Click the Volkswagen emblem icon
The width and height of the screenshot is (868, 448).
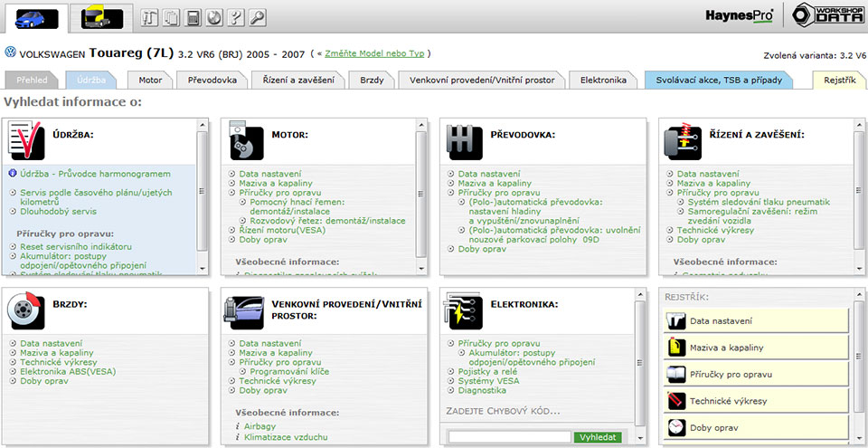(x=11, y=52)
